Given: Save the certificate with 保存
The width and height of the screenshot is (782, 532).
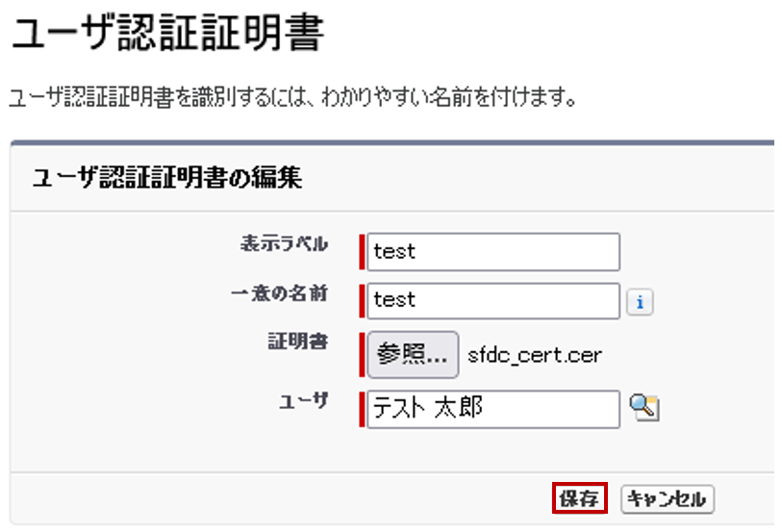Looking at the screenshot, I should click(x=579, y=498).
